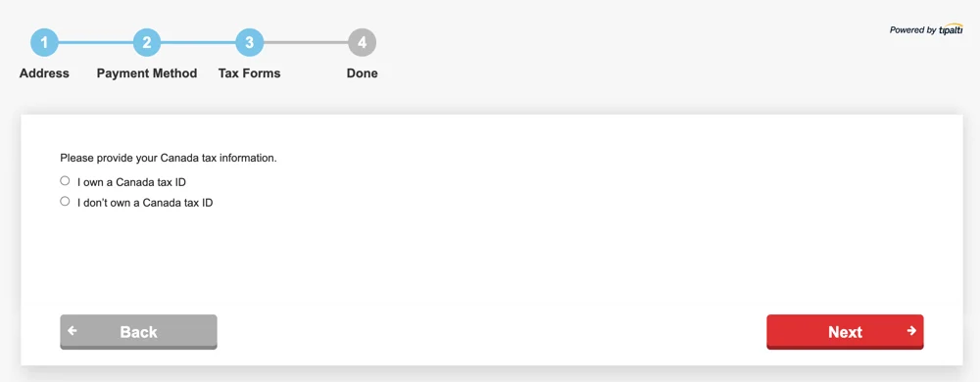Image resolution: width=980 pixels, height=382 pixels.
Task: Click the step 1 circle icon
Action: (x=44, y=42)
